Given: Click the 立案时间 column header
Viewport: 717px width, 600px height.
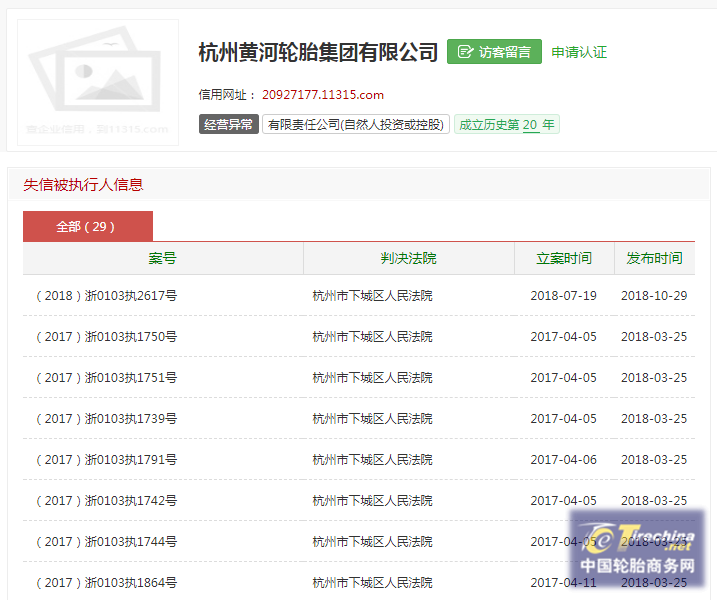Looking at the screenshot, I should point(564,258).
